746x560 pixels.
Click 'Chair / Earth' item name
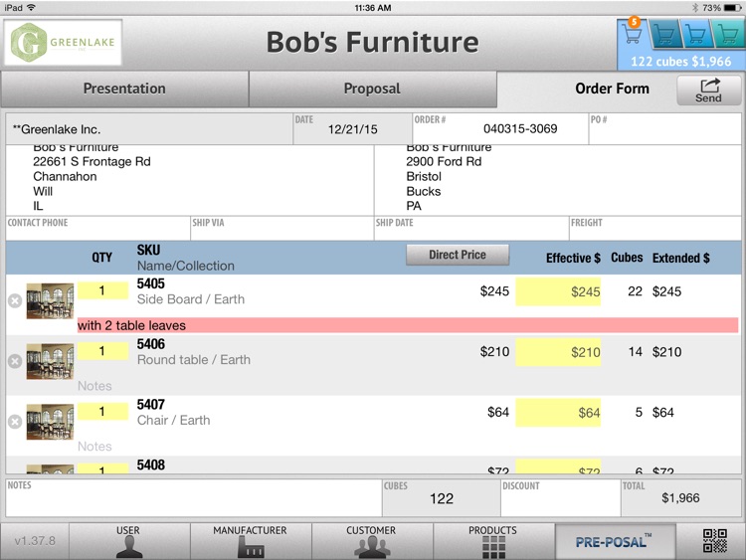pyautogui.click(x=174, y=420)
